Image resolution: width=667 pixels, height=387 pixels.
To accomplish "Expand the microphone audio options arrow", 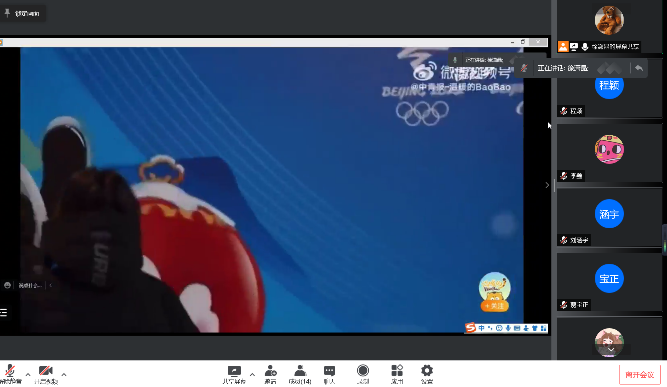I will point(28,374).
